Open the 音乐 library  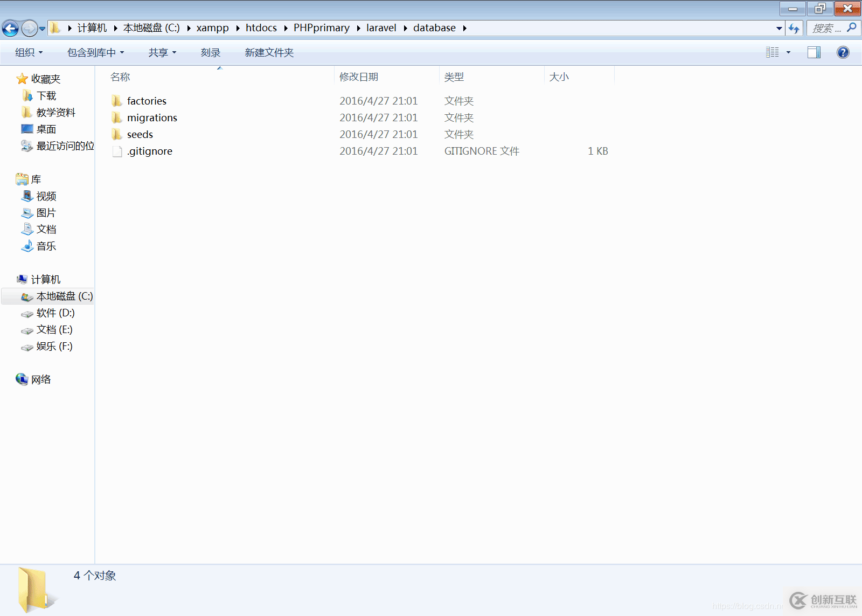click(x=46, y=246)
